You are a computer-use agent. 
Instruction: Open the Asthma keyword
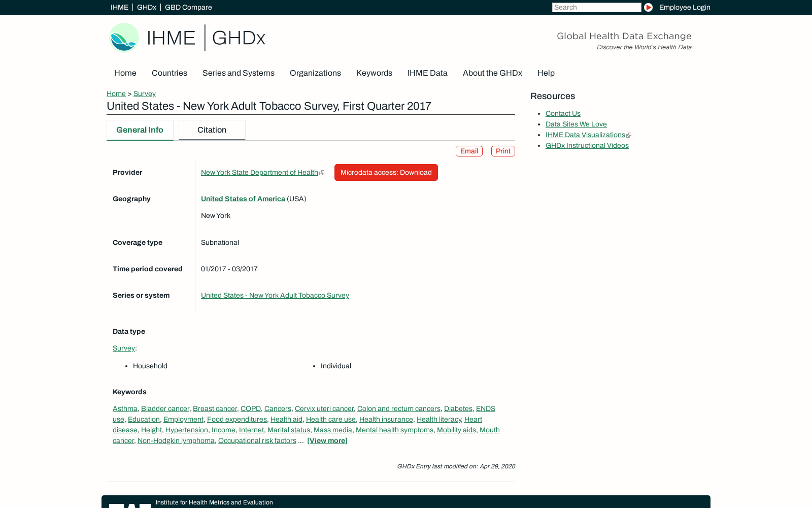pos(125,408)
